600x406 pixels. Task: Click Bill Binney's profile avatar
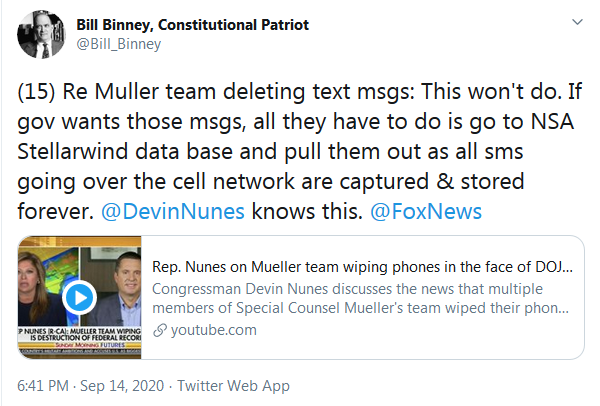coord(40,34)
